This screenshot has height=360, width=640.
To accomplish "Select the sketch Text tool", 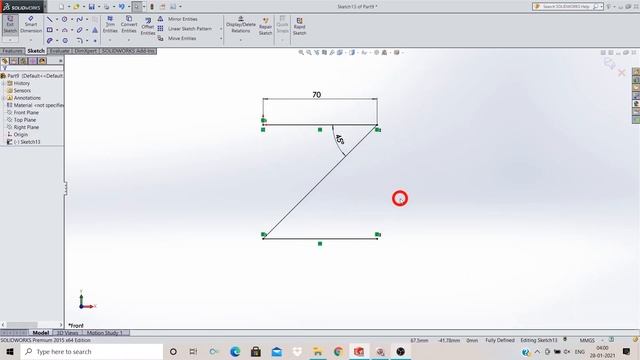I will tap(95, 30).
